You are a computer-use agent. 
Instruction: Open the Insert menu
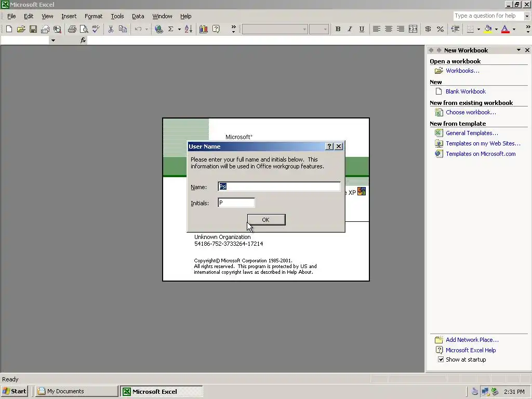tap(69, 16)
